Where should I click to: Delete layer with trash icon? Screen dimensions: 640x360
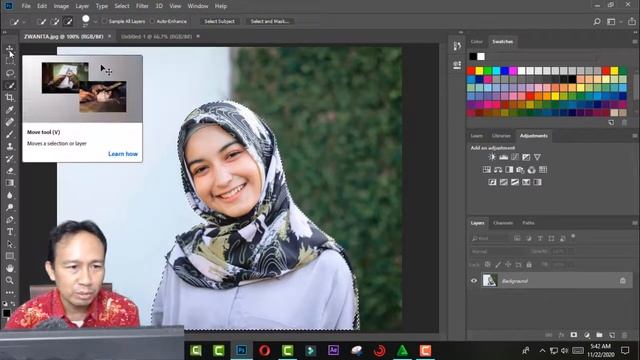624,335
